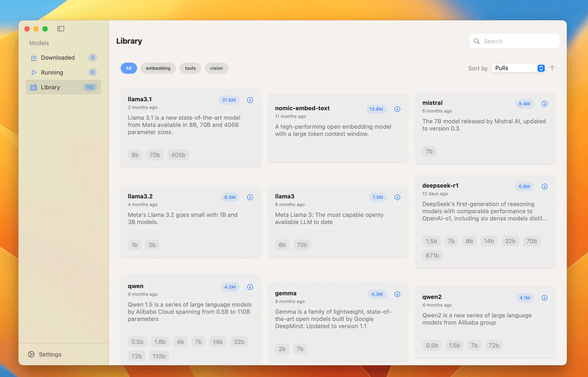The height and width of the screenshot is (377, 588).
Task: Click the 21.6M pulls badge on llama3.1
Action: 229,100
